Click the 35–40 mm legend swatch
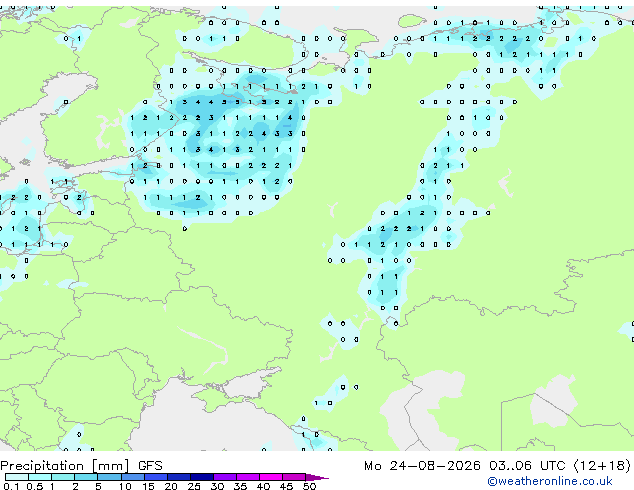This screenshot has height=490, width=634. [x=247, y=477]
